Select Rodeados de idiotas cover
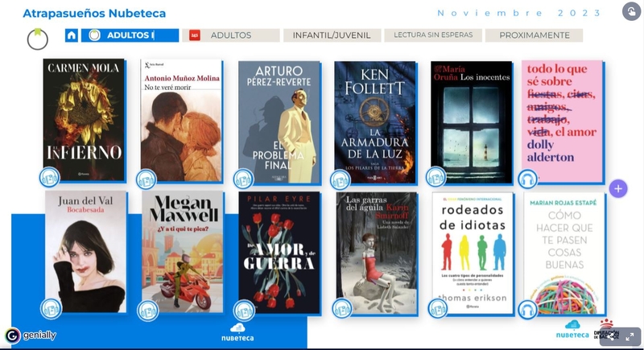 [473, 253]
